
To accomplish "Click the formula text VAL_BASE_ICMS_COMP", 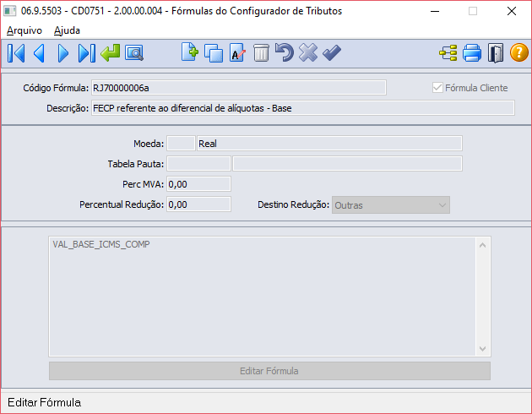I will pyautogui.click(x=101, y=244).
